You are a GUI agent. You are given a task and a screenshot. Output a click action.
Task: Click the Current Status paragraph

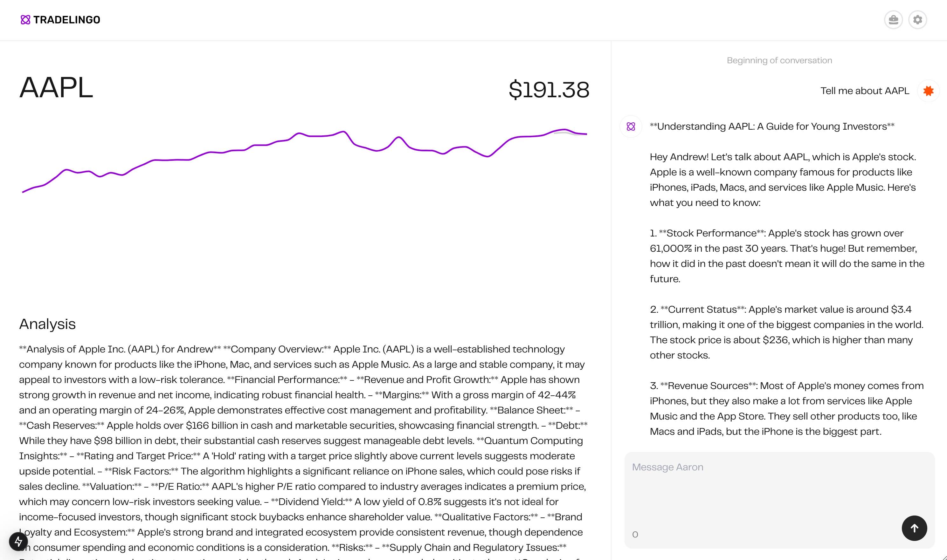(786, 332)
